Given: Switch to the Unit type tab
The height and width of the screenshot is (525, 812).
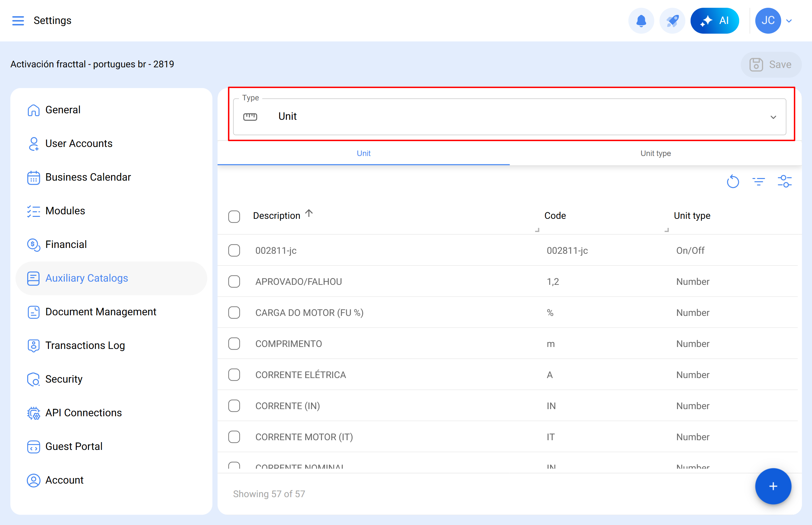Looking at the screenshot, I should coord(655,153).
